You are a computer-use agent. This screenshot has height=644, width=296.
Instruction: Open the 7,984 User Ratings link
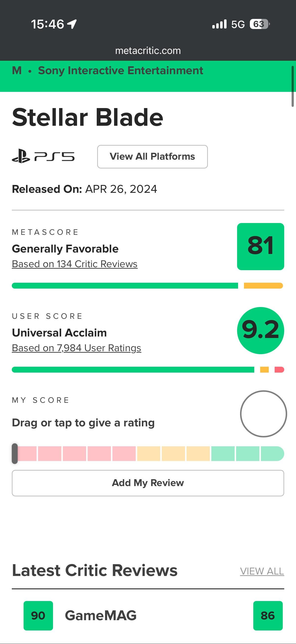[x=76, y=348]
